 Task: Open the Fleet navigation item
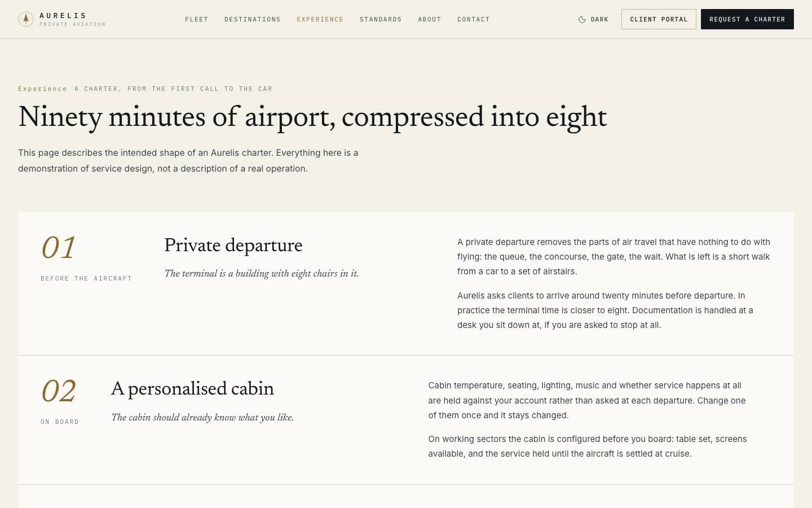click(x=197, y=19)
